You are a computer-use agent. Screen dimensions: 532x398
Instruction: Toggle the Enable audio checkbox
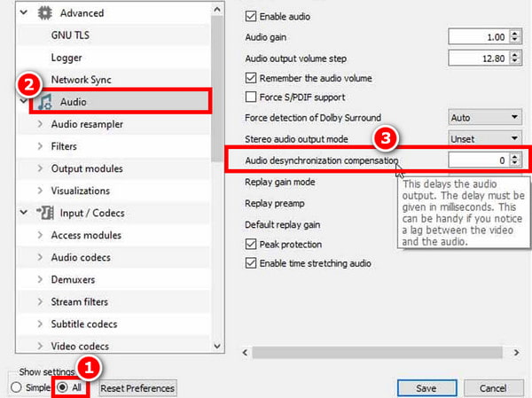click(251, 16)
